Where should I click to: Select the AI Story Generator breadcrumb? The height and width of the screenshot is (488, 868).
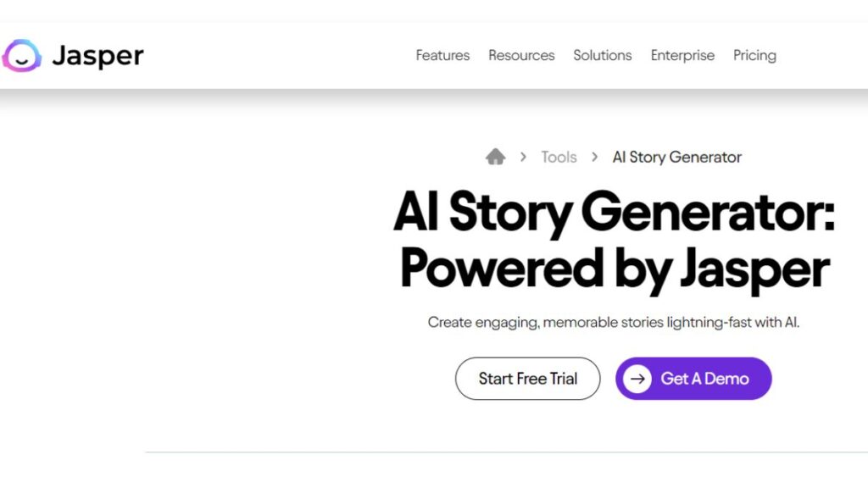676,157
